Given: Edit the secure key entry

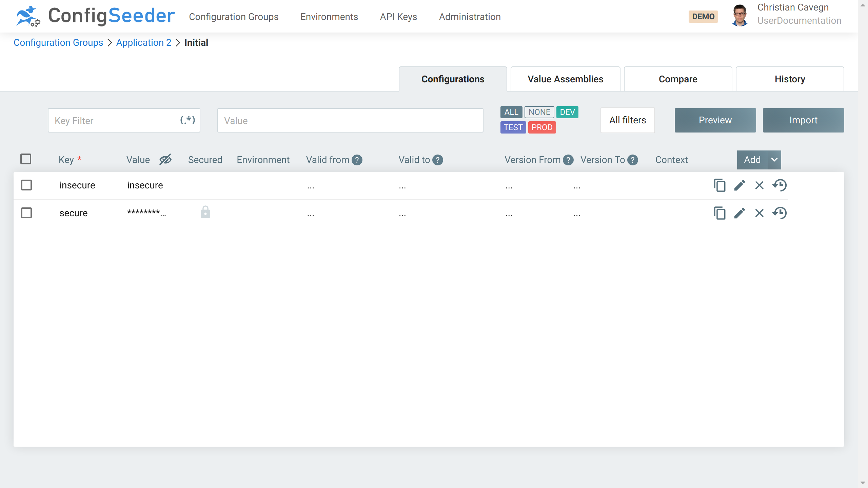Looking at the screenshot, I should tap(739, 213).
